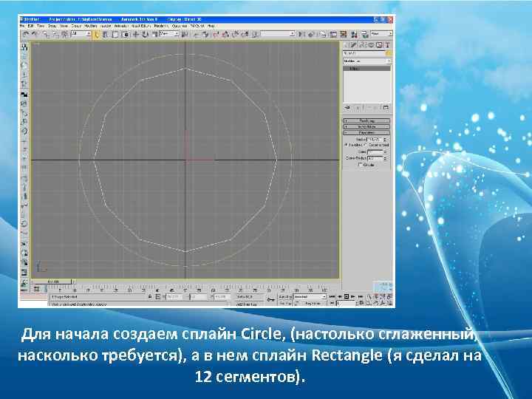Click the Sides value field

pyautogui.click(x=375, y=152)
